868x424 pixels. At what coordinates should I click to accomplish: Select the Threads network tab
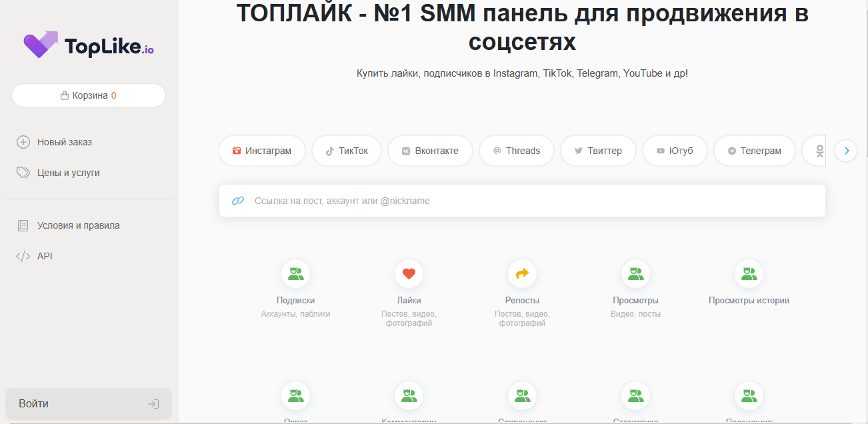(x=517, y=151)
